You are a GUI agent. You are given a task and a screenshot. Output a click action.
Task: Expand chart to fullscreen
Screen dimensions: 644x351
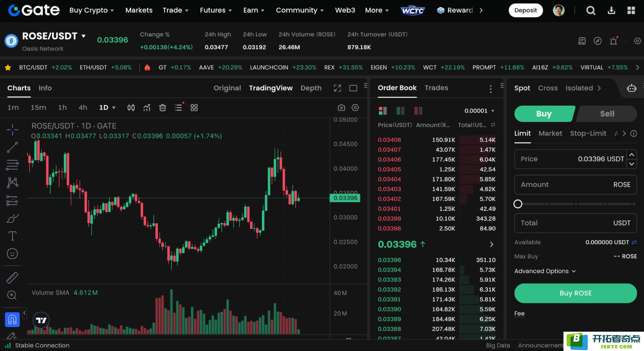click(337, 88)
